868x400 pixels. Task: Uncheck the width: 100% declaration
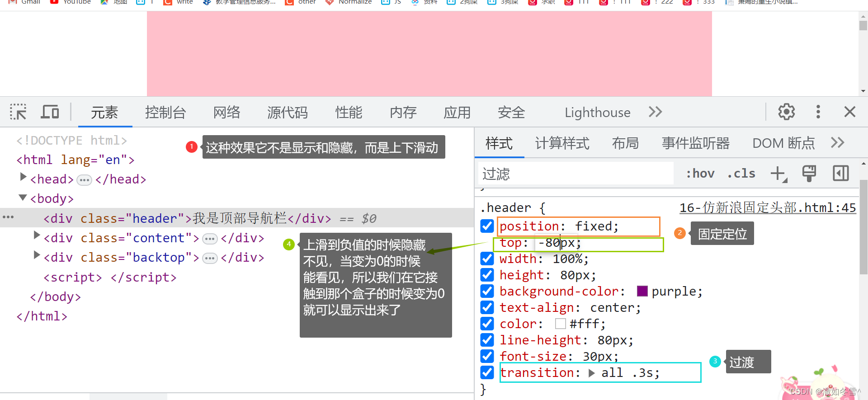[487, 259]
